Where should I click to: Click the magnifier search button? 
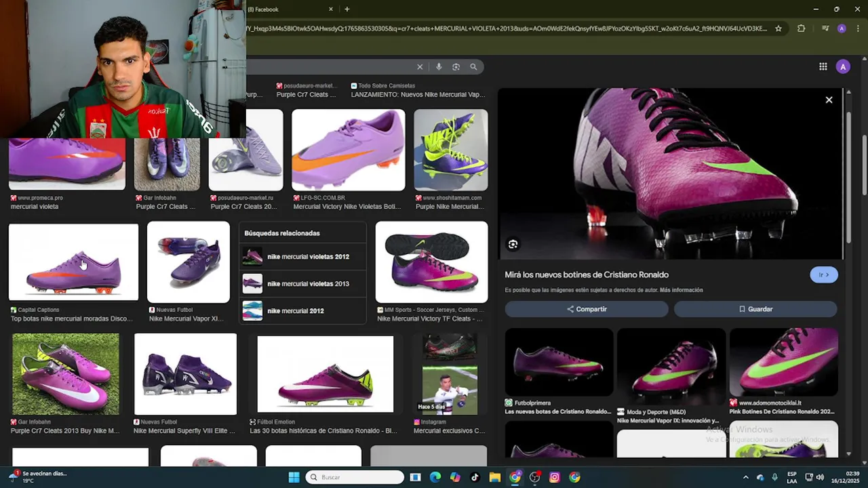473,66
